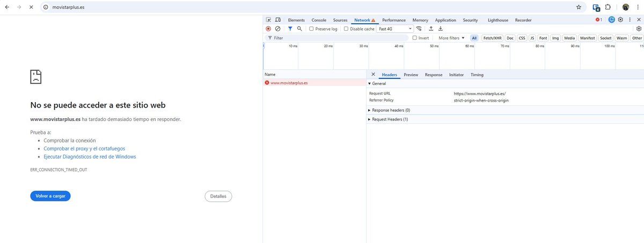This screenshot has width=644, height=243.
Task: Click the red error count badge
Action: click(598, 20)
